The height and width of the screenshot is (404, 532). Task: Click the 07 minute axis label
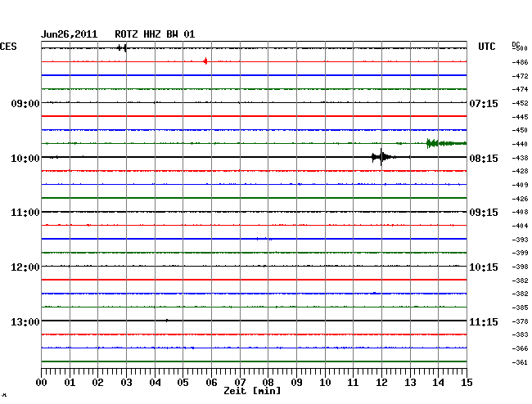[x=240, y=382]
